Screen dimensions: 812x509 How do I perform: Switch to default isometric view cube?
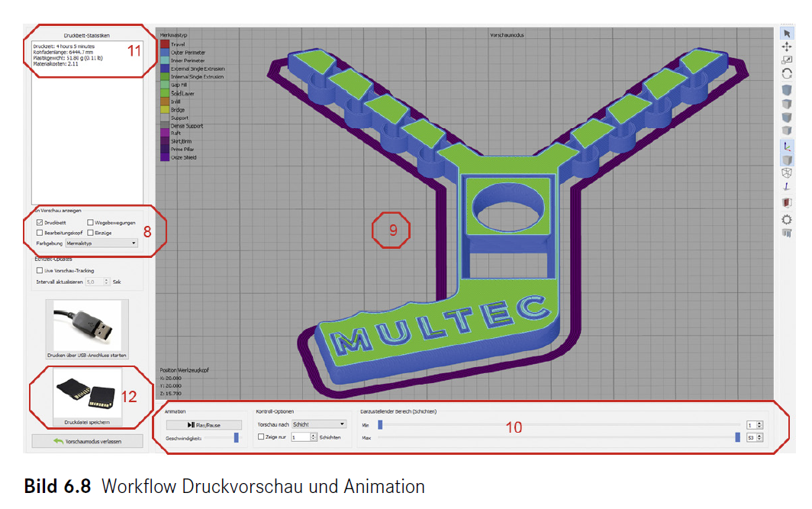787,90
